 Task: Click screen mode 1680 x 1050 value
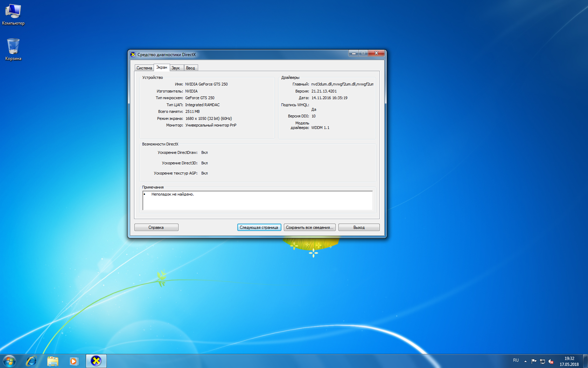(209, 118)
